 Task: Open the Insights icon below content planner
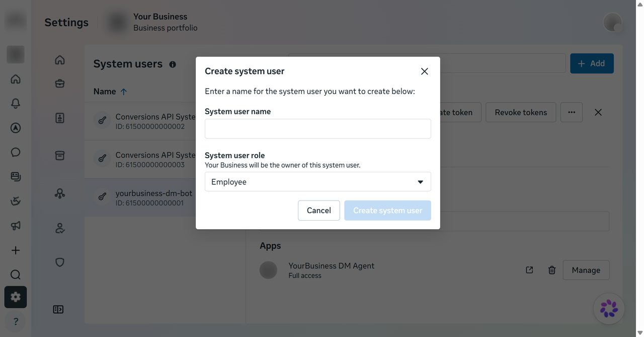pos(16,201)
